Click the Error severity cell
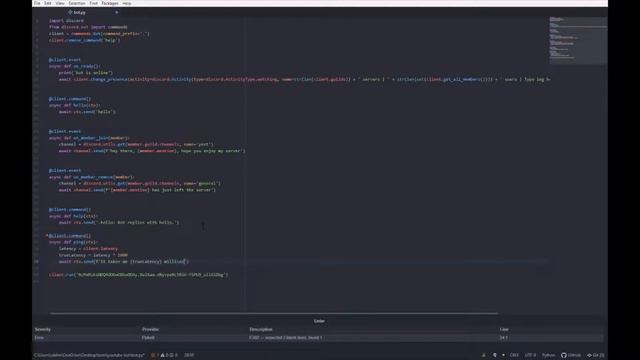Screen dimensions: 640x360 [39, 338]
